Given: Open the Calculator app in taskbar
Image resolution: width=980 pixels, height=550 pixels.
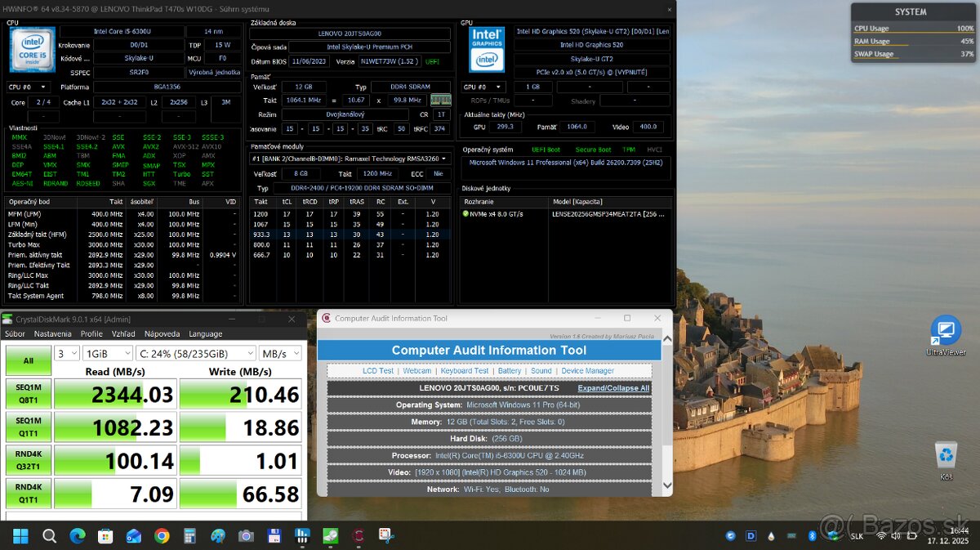Looking at the screenshot, I should [189, 536].
